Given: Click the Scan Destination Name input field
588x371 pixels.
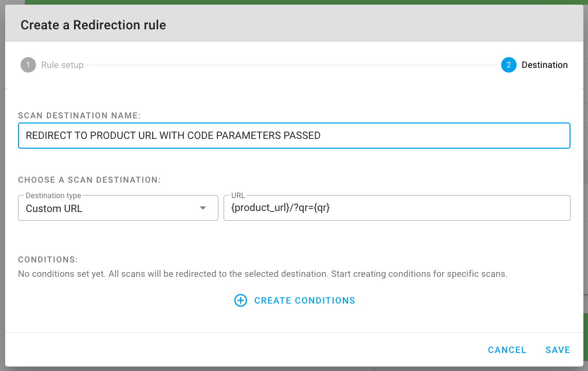Looking at the screenshot, I should point(293,136).
